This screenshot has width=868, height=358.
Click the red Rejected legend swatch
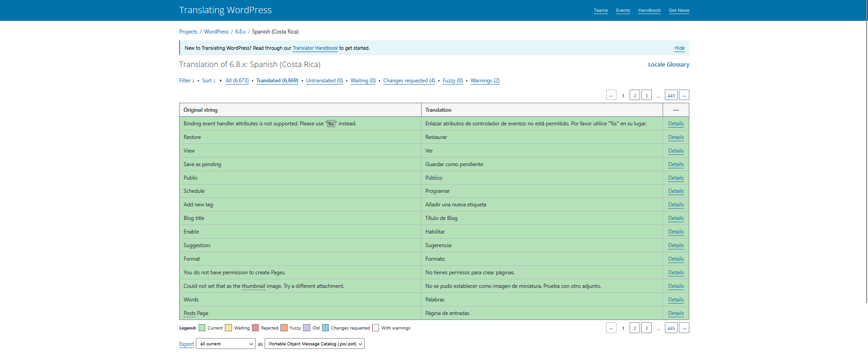click(255, 328)
